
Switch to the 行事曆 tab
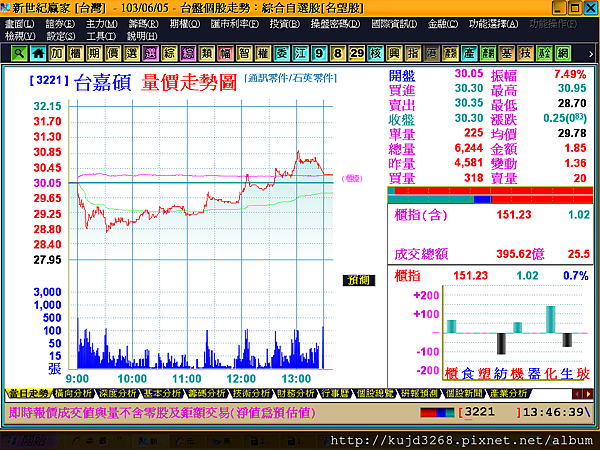point(335,393)
